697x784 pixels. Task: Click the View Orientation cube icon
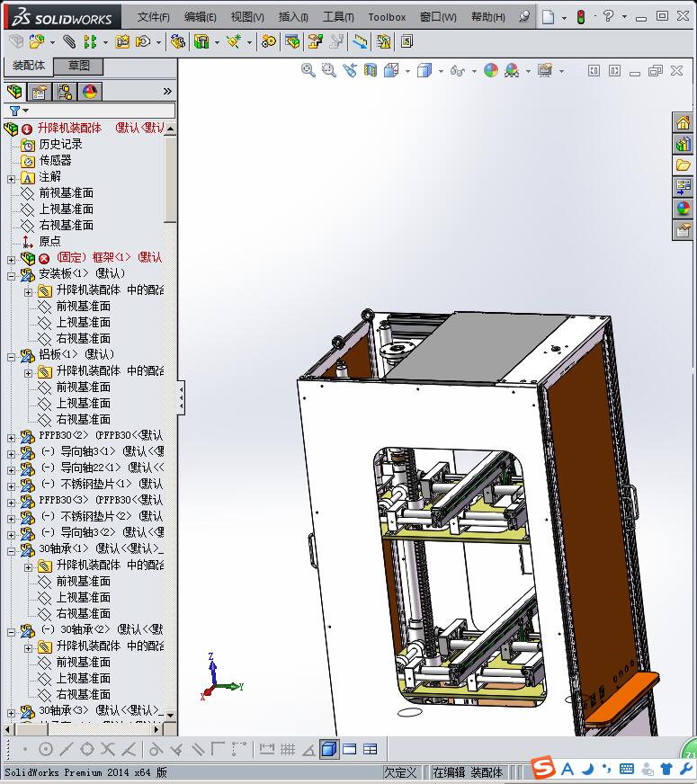click(x=391, y=70)
